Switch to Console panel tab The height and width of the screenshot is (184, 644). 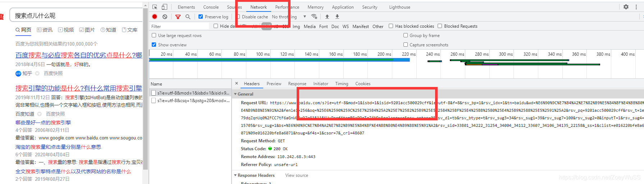click(x=211, y=7)
